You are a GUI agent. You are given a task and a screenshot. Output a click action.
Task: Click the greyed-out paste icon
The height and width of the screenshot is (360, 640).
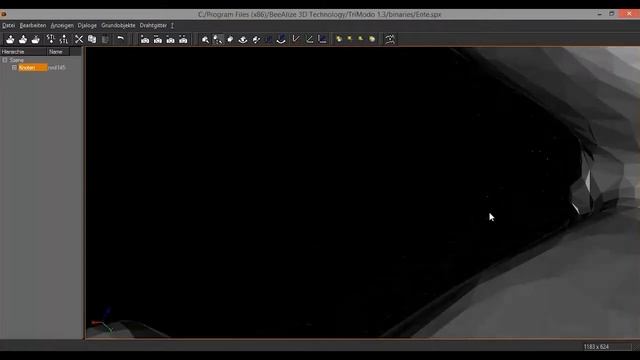coord(105,39)
